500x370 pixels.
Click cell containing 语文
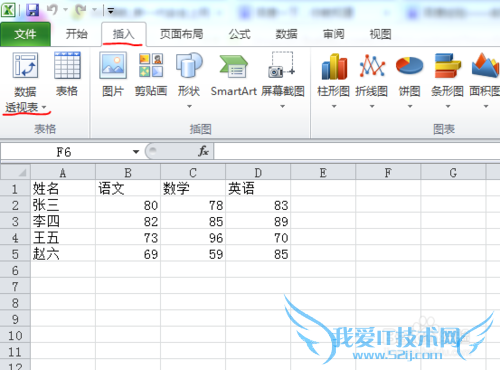click(x=128, y=189)
